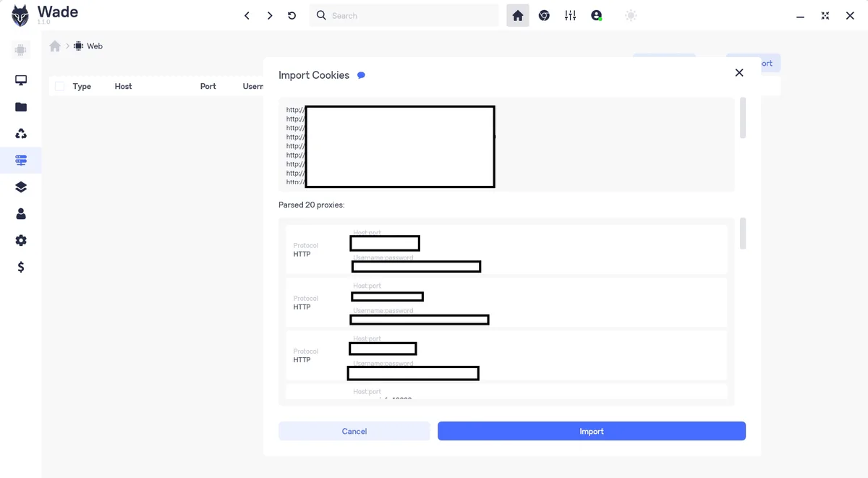The image size is (868, 478).
Task: Open the person sidebar icon
Action: pos(21,214)
